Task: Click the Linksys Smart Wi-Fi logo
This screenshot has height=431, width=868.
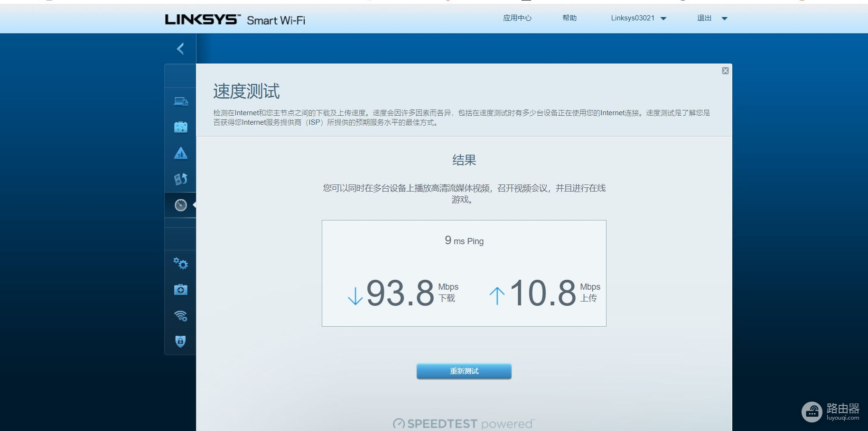Action: pos(235,19)
